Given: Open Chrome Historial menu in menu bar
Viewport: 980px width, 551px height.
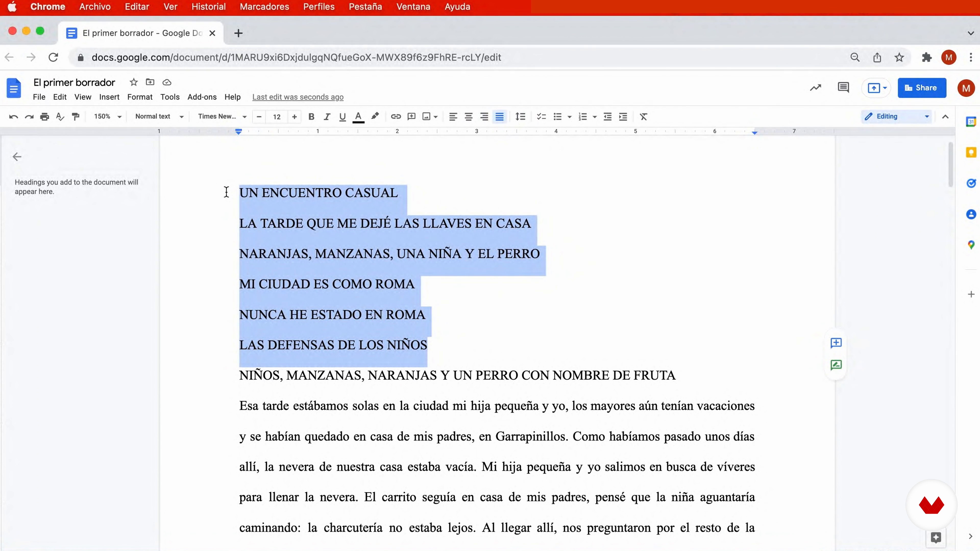Looking at the screenshot, I should (x=209, y=7).
